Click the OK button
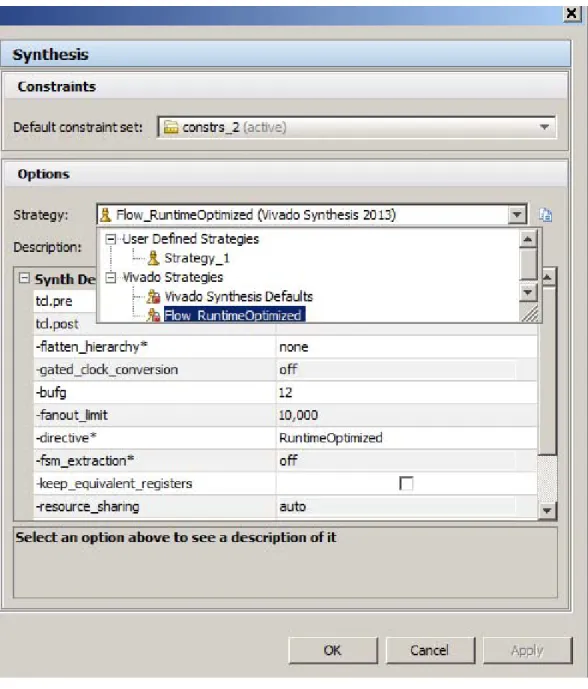Screen dimensions: 588x689 click(333, 650)
